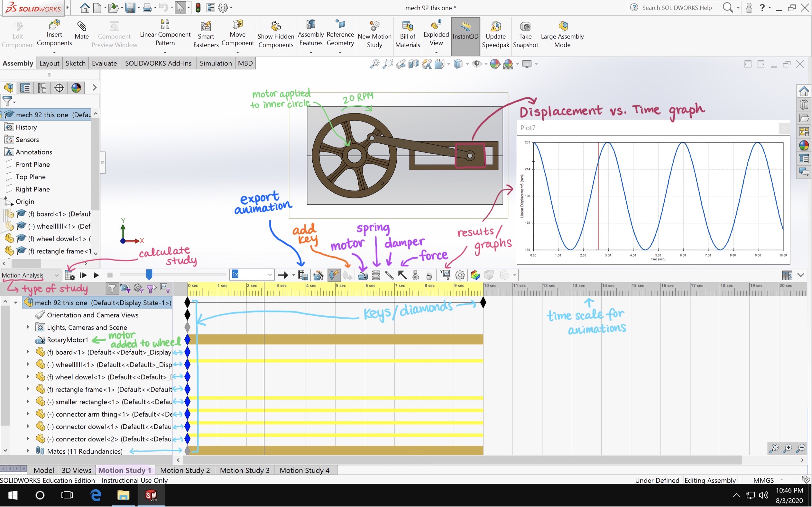Open Bill of Materials

pyautogui.click(x=407, y=35)
